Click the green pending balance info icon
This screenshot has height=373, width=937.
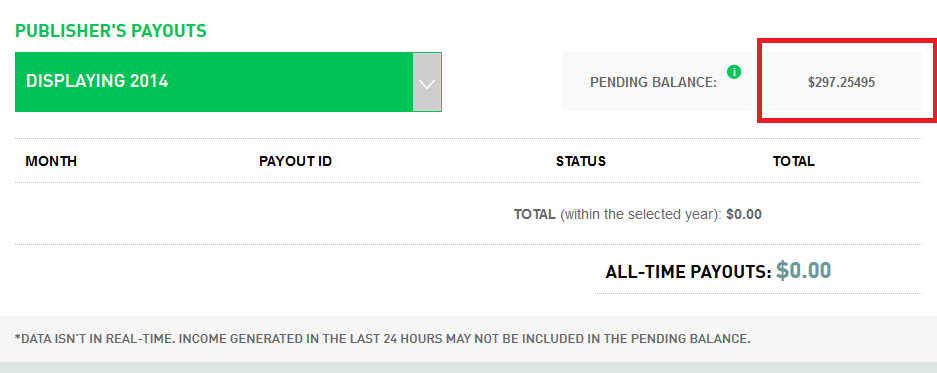pos(734,72)
